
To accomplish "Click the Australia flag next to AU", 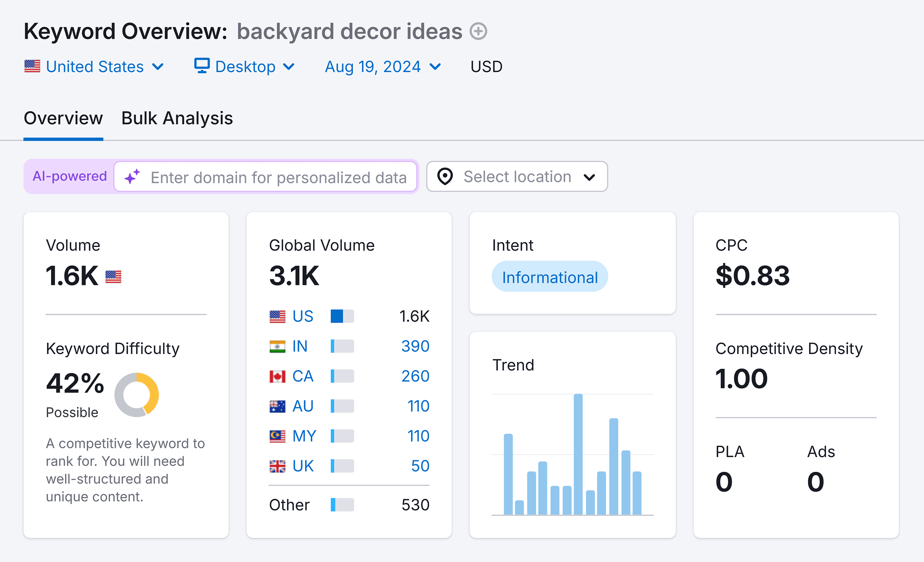I will pos(278,406).
